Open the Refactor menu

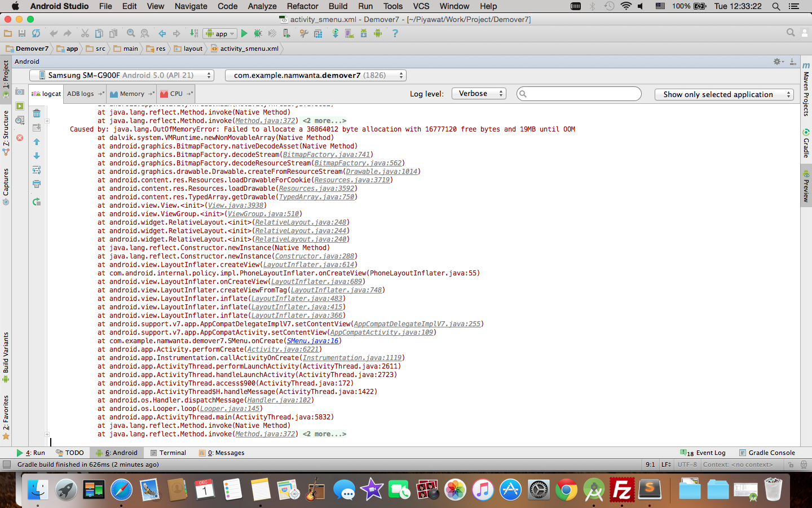tap(302, 6)
